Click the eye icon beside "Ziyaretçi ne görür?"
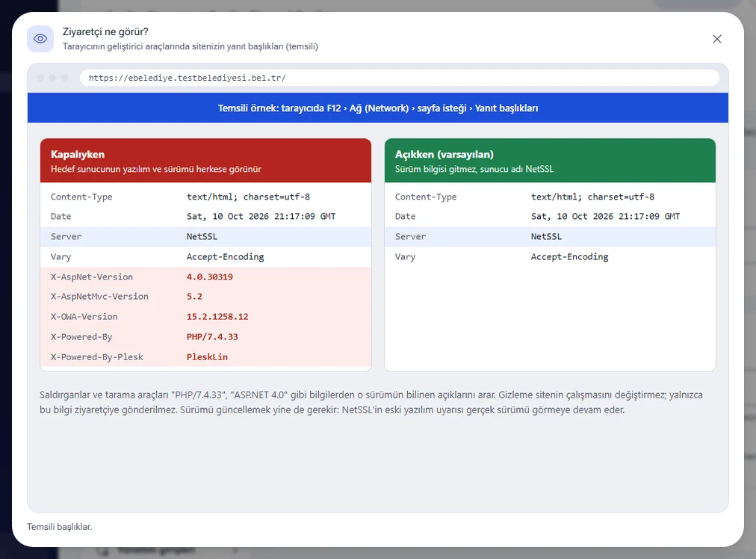Image resolution: width=756 pixels, height=559 pixels. [40, 39]
